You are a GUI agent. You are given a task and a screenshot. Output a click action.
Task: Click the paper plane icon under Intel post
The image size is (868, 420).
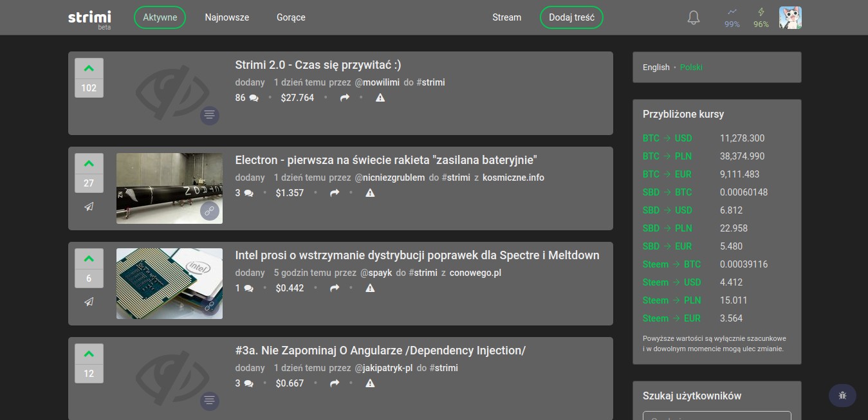click(x=89, y=302)
